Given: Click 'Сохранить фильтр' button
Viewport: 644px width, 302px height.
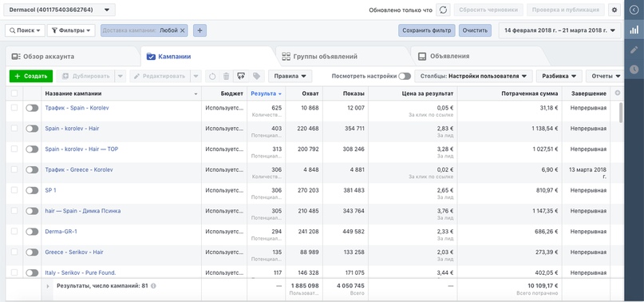Looking at the screenshot, I should pos(427,30).
